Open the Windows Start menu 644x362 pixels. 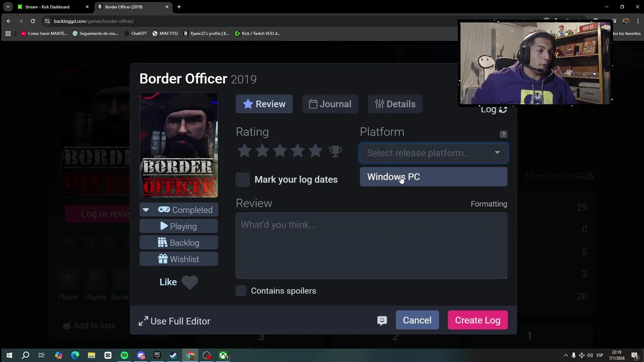point(9,355)
